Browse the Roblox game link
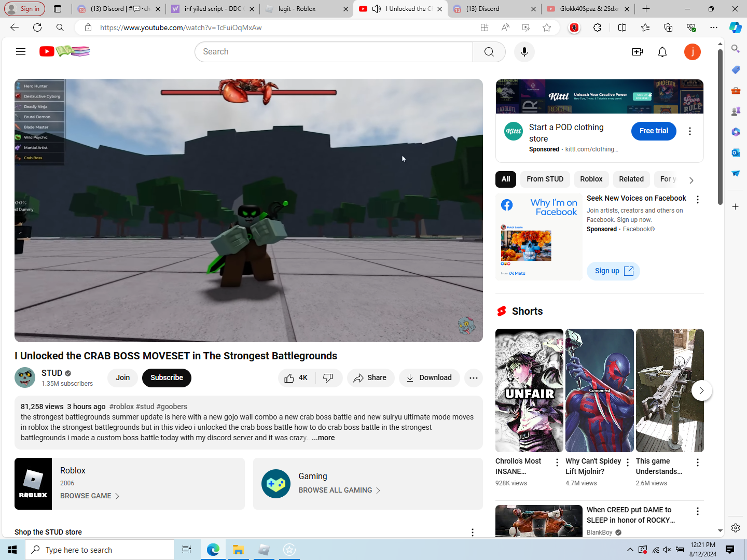 (x=90, y=496)
